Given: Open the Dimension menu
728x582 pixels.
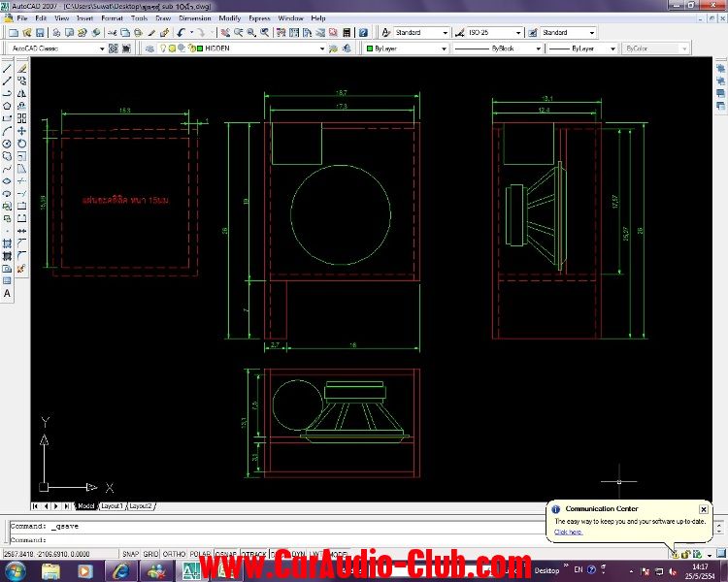Looking at the screenshot, I should click(195, 17).
